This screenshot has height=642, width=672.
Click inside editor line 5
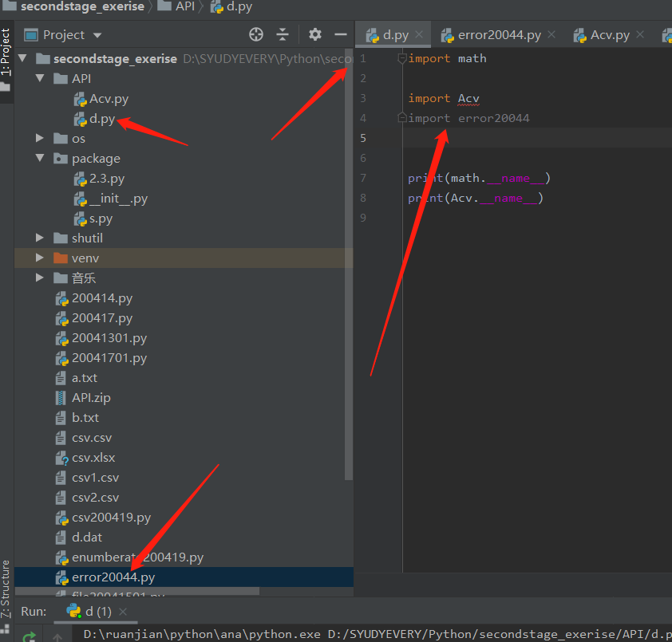pos(536,138)
